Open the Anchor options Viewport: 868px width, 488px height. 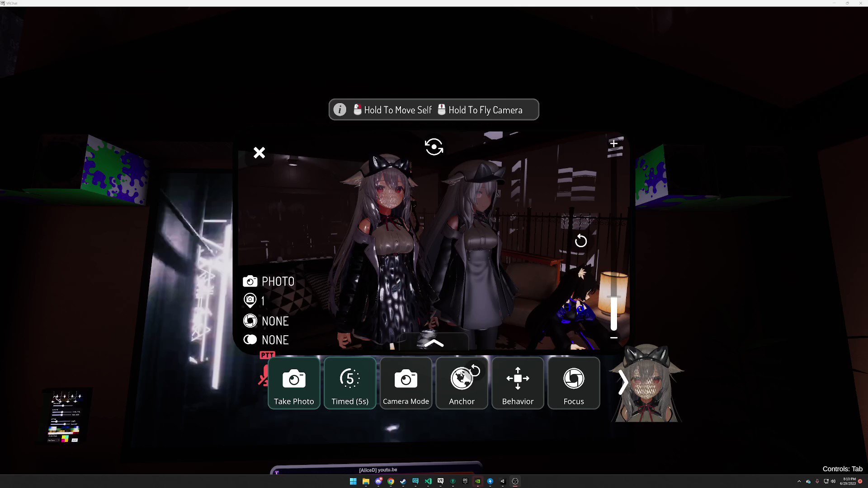[462, 383]
